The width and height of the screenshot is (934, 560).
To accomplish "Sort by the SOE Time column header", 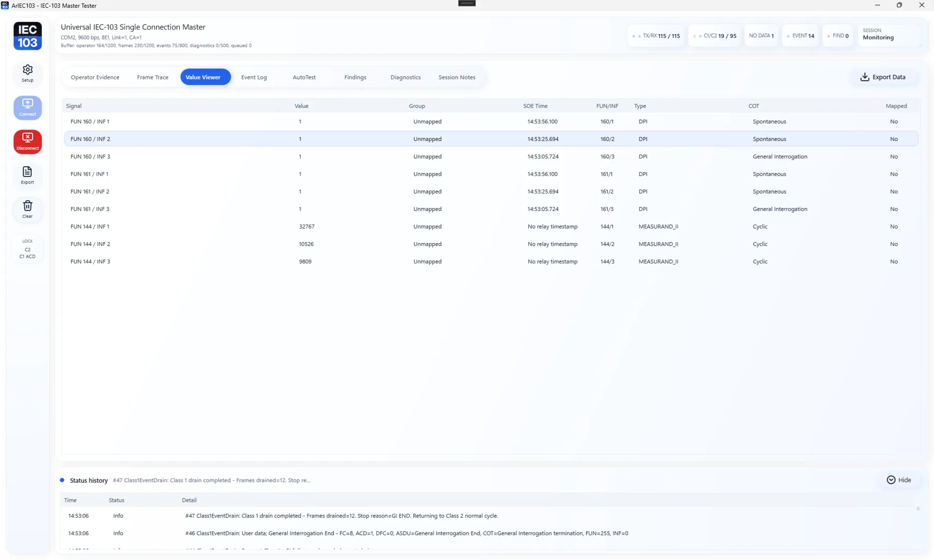I will point(535,106).
